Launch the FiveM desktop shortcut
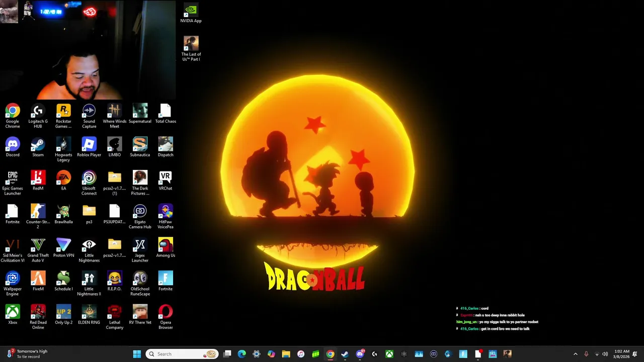The image size is (644, 362). coord(38,282)
